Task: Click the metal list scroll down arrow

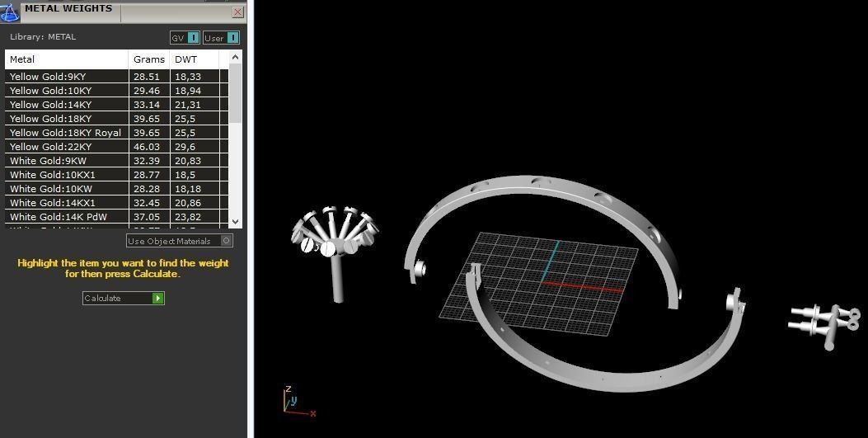Action: point(235,221)
